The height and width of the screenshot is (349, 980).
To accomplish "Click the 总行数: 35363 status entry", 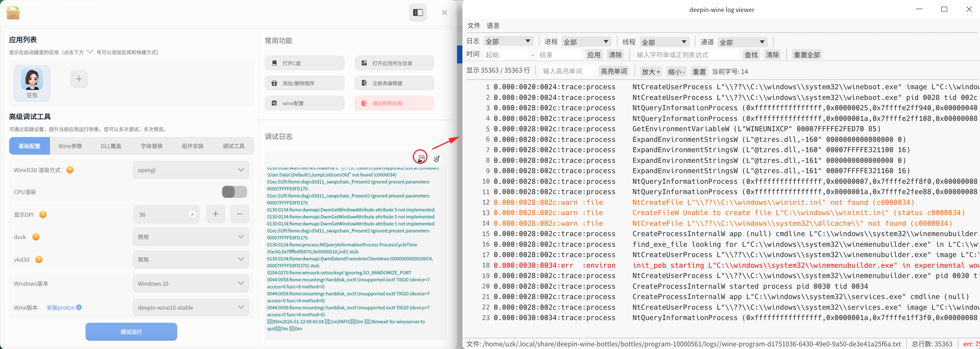I will click(932, 344).
